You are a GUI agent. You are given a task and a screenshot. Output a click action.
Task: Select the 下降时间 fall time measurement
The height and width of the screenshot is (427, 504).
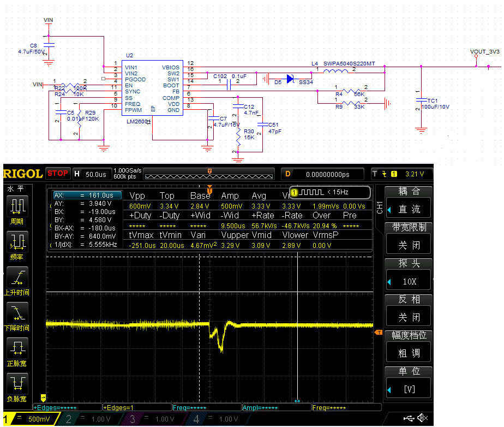pyautogui.click(x=18, y=314)
